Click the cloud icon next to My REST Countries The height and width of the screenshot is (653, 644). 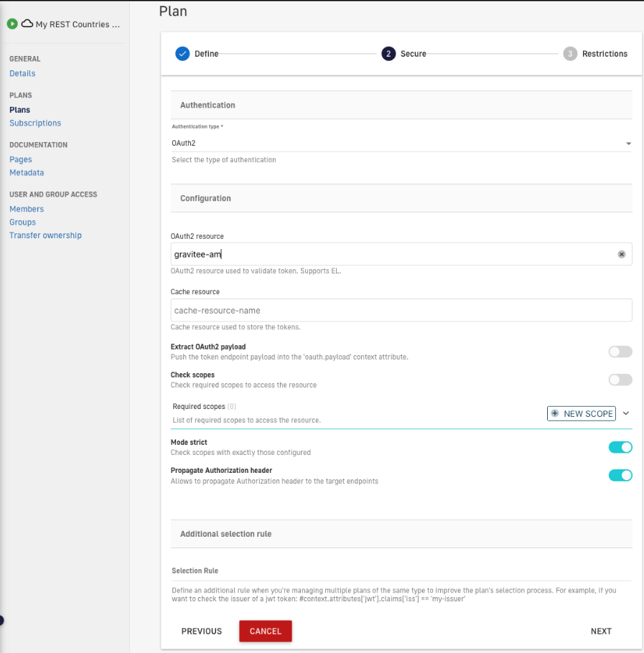click(x=27, y=23)
